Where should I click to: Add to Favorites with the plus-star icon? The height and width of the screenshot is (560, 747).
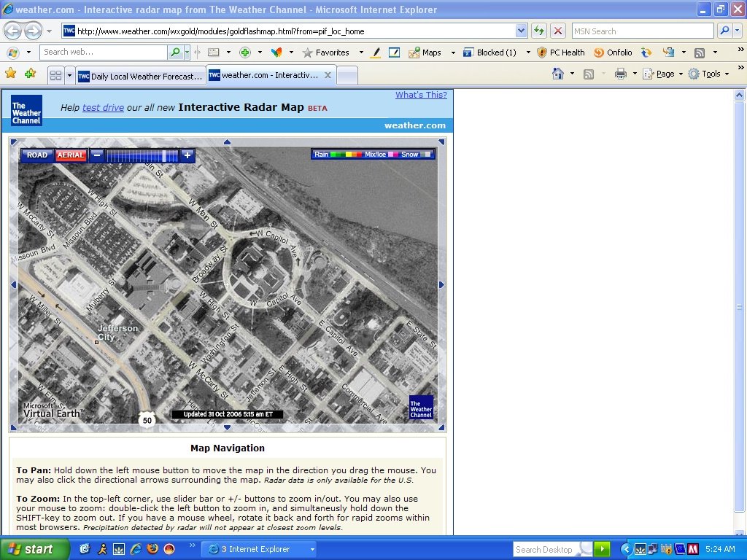[30, 74]
